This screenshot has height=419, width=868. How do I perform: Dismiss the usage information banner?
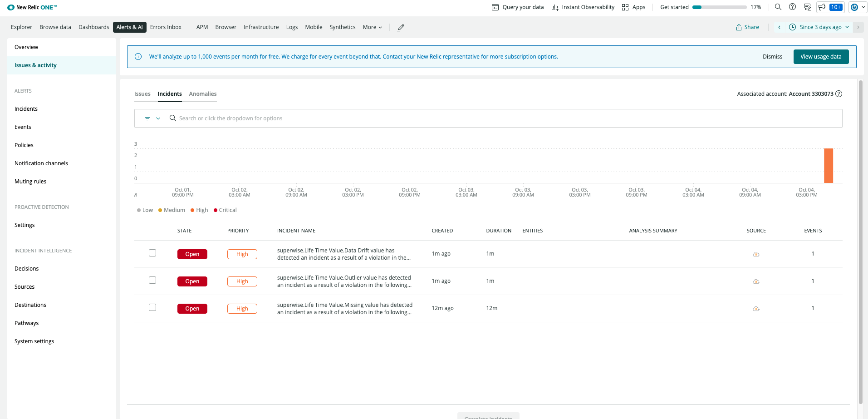(x=772, y=57)
